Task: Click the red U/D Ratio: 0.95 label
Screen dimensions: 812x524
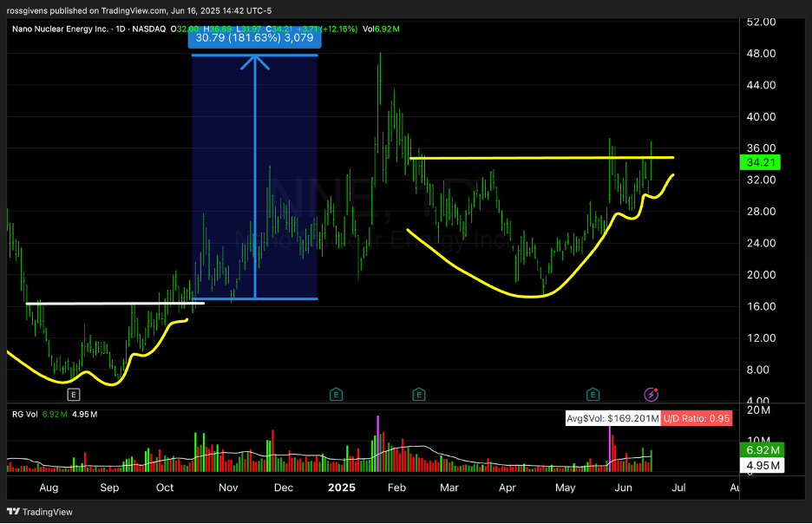Action: click(697, 418)
